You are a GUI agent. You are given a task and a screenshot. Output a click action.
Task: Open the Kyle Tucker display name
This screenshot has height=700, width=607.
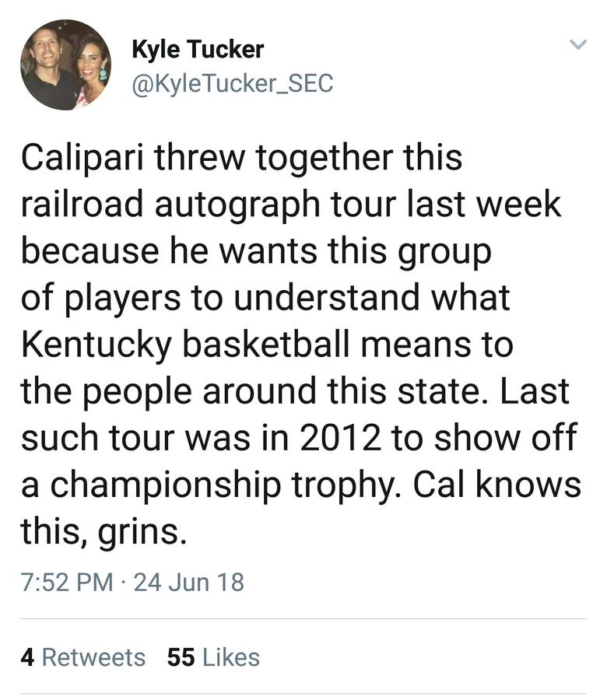coord(198,50)
